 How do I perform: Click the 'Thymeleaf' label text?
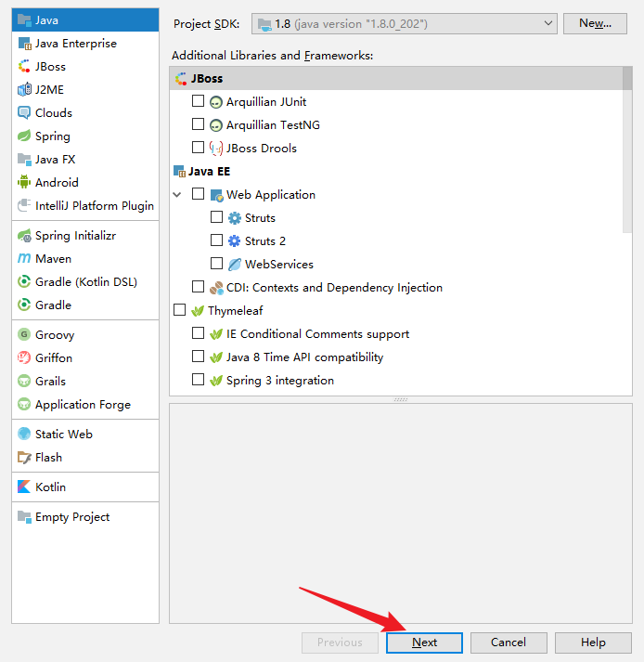pyautogui.click(x=235, y=311)
